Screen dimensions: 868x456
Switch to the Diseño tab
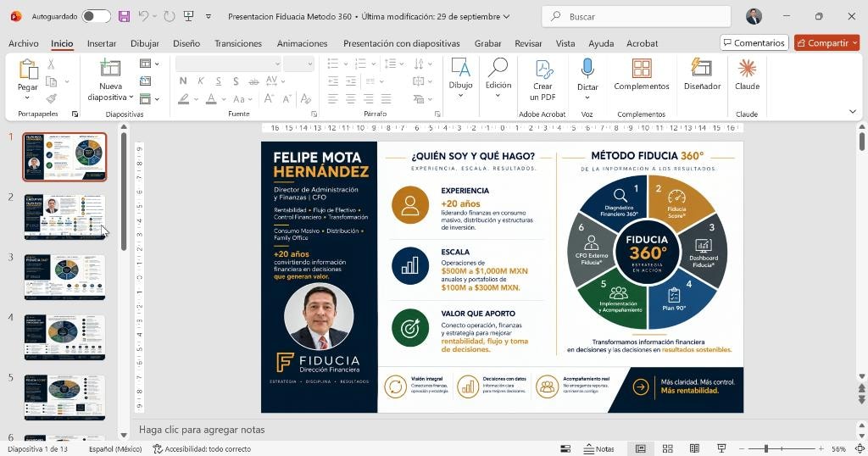[x=186, y=43]
